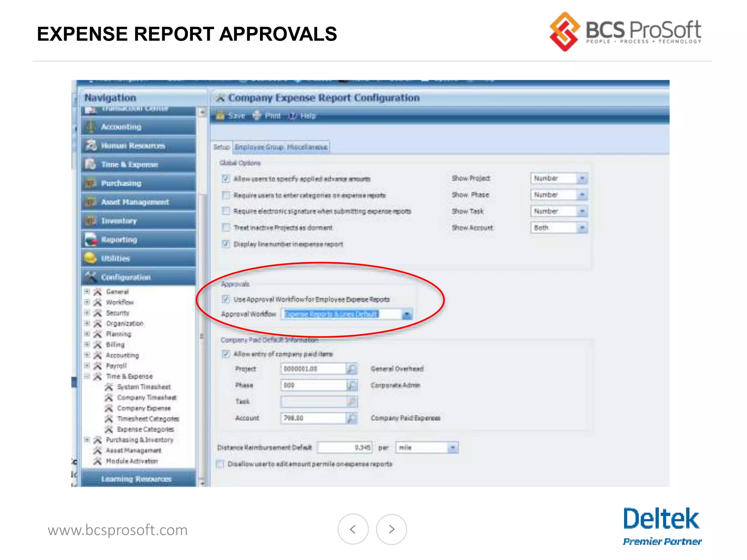747x560 pixels.
Task: Select Billing in configuration tree
Action: [x=115, y=345]
